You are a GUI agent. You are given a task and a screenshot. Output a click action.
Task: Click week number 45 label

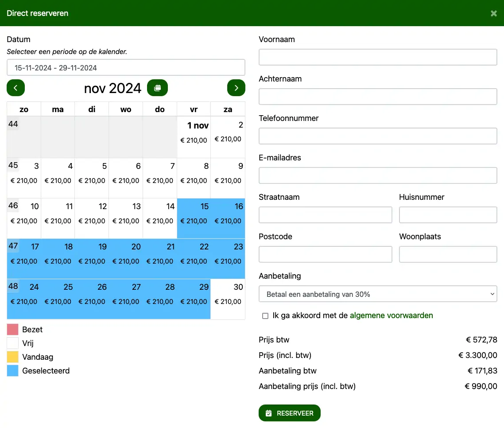[13, 165]
